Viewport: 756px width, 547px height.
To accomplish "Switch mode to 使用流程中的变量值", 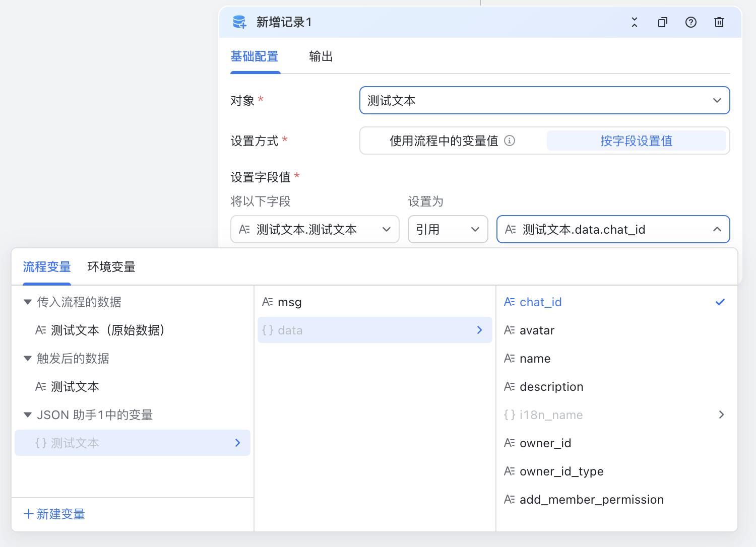I will pos(445,141).
